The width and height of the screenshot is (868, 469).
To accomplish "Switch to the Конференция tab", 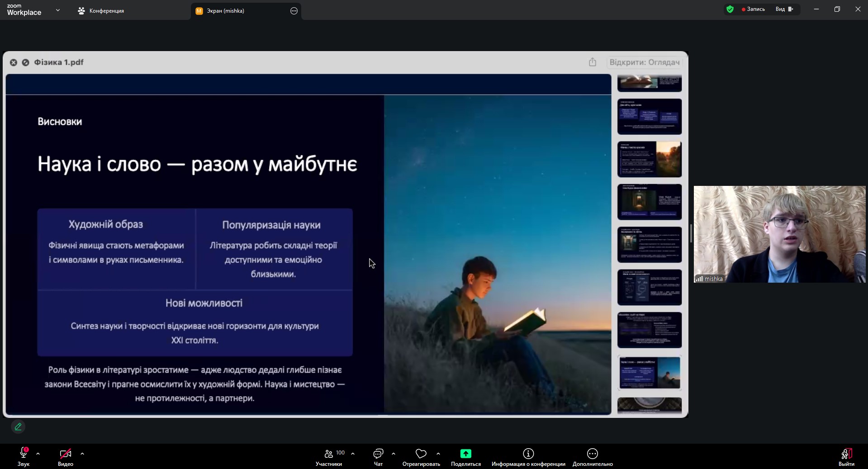I will point(101,11).
